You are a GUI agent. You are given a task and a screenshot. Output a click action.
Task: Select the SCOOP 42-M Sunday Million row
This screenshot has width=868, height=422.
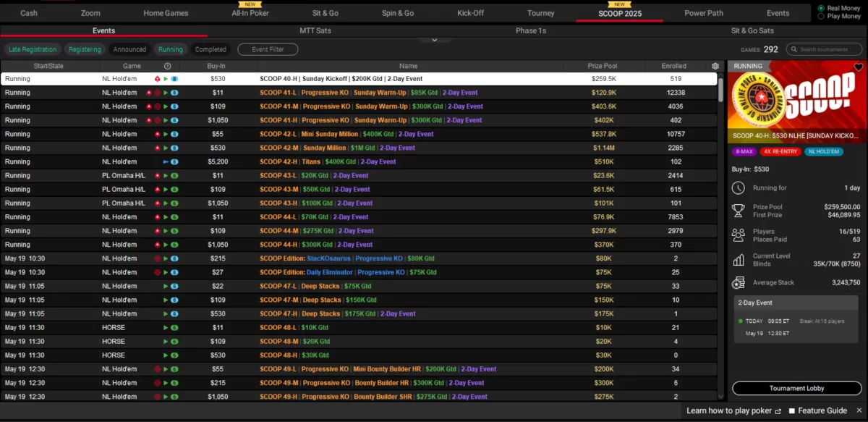click(359, 148)
